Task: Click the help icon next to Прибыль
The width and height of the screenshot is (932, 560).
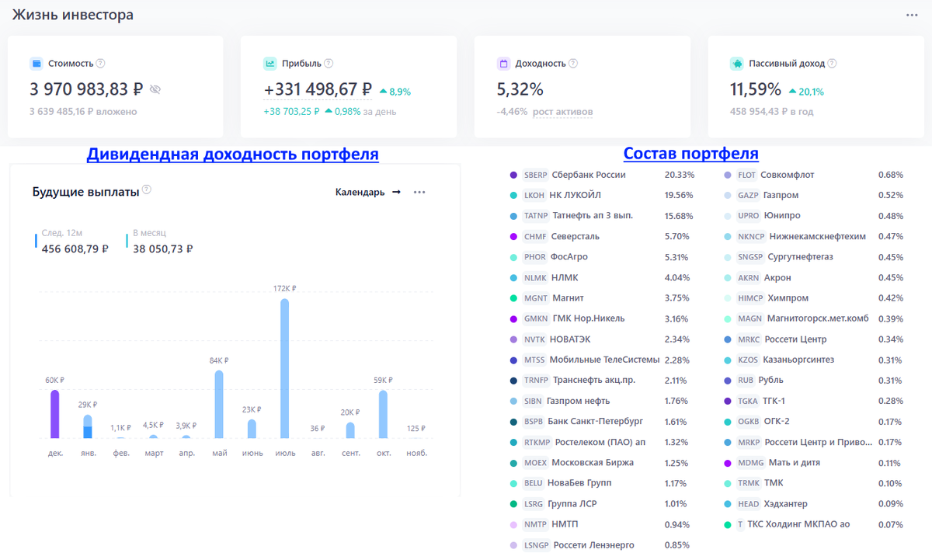Action: [329, 64]
